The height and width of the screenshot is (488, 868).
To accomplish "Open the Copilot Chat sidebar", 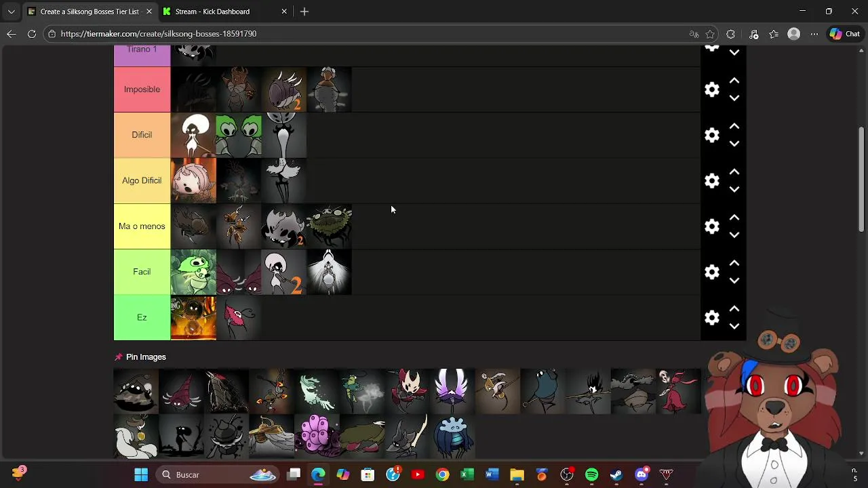I will click(845, 34).
